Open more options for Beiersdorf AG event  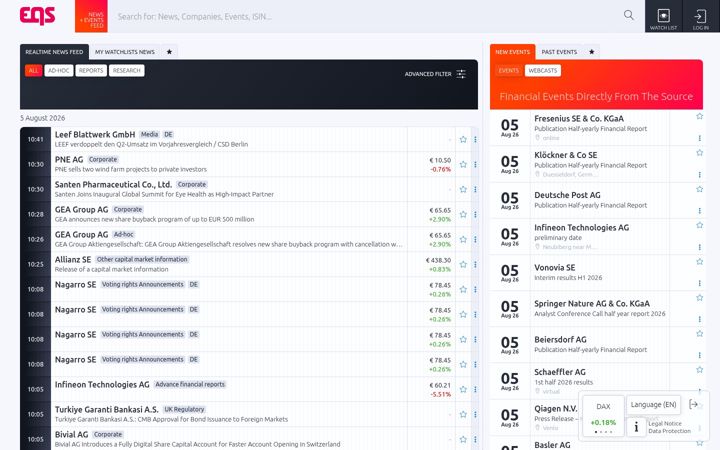pos(699,355)
